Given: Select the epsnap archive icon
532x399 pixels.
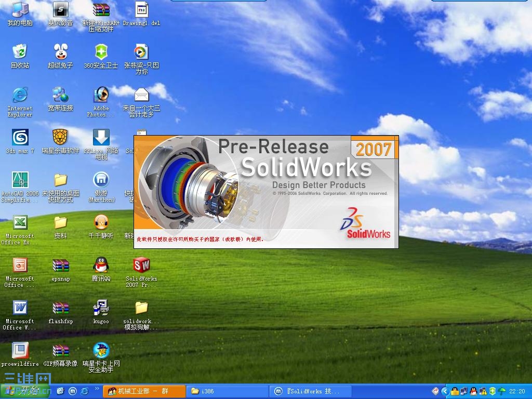Looking at the screenshot, I should pos(60,270).
